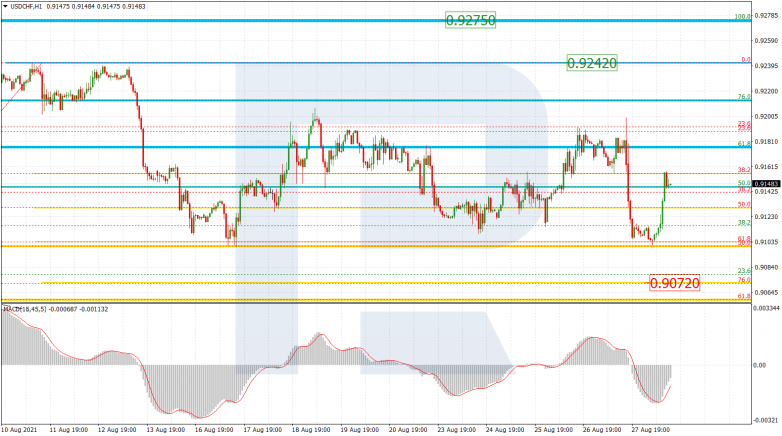Click the 0.92590 price axis value
Screen dimensions: 782x436
pos(766,40)
